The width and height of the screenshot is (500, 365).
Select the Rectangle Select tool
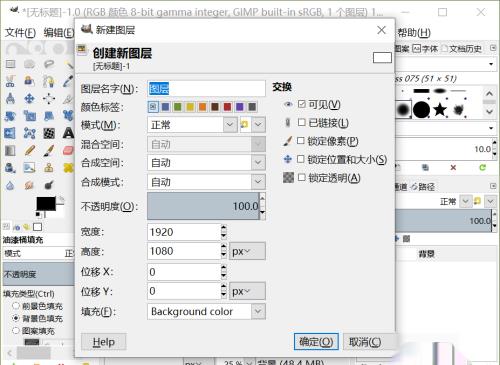click(10, 64)
